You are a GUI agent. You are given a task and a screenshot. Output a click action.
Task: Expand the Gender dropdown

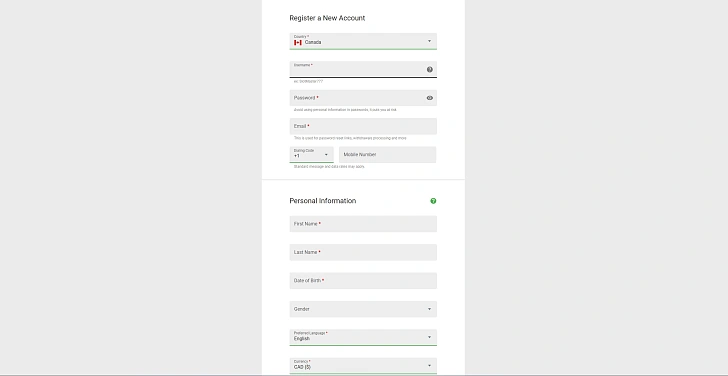tap(363, 309)
